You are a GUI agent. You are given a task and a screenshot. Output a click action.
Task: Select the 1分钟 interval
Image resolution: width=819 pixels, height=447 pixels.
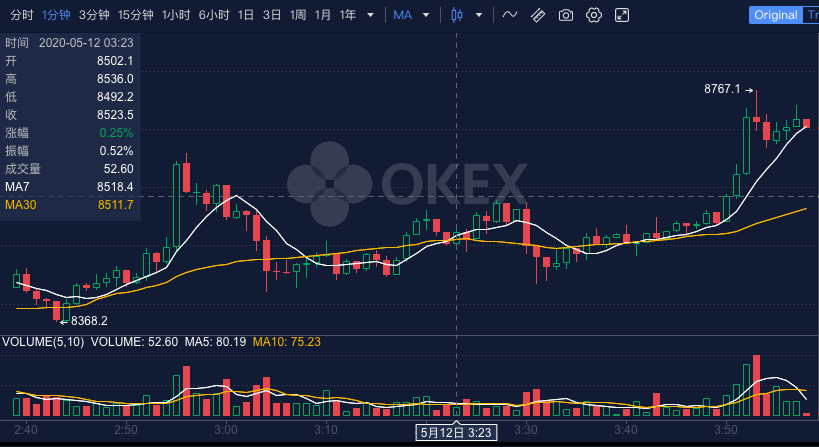tap(56, 15)
